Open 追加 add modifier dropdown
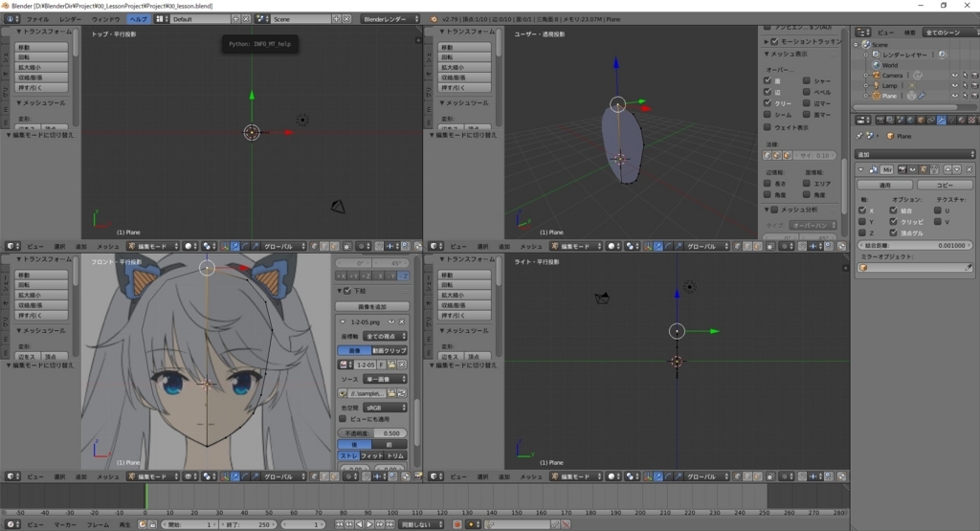Screen dimensions: 980x531 click(x=914, y=154)
